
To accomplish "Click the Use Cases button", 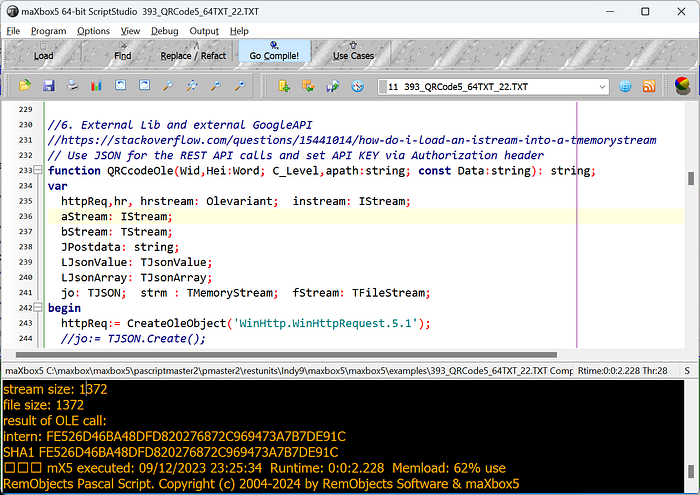I will 353,50.
